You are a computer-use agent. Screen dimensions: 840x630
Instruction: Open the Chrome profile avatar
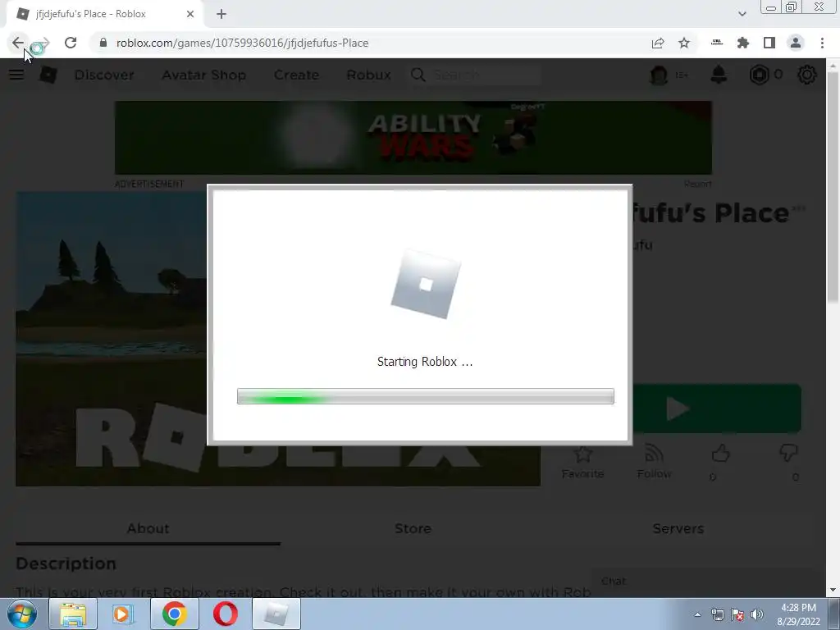click(x=796, y=43)
